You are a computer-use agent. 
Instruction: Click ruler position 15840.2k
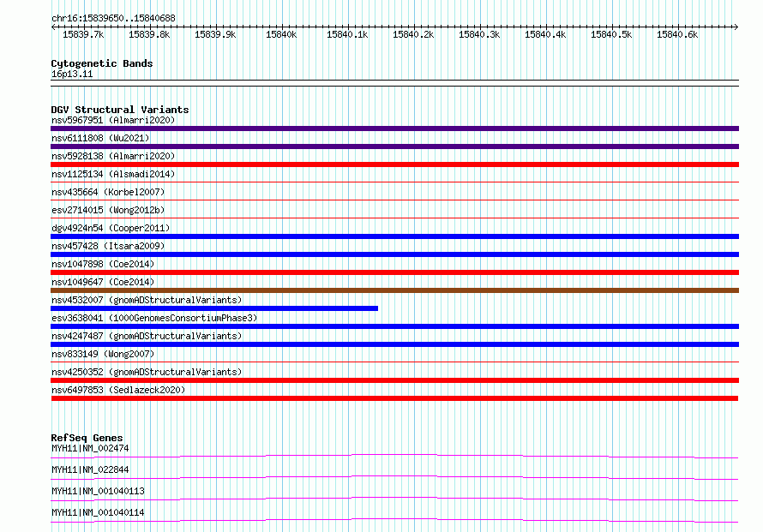(x=413, y=34)
